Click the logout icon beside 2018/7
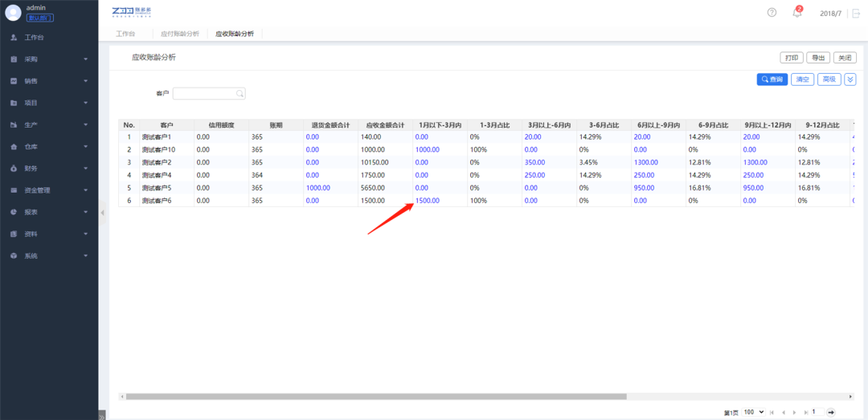 click(x=855, y=14)
